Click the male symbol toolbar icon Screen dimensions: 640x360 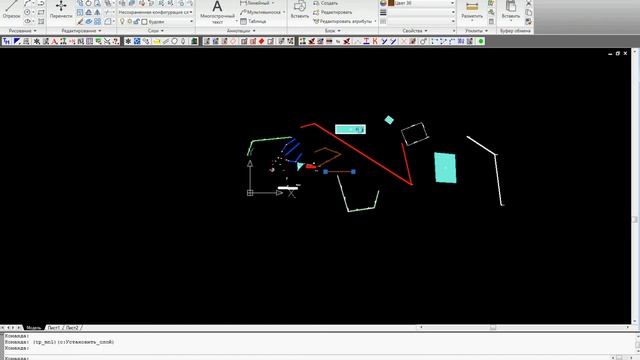click(423, 41)
